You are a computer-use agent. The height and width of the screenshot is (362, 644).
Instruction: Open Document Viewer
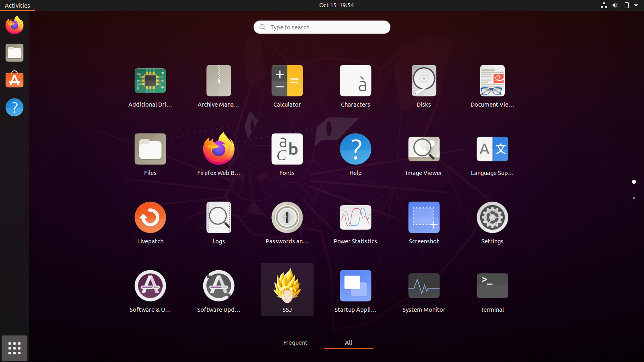492,86
